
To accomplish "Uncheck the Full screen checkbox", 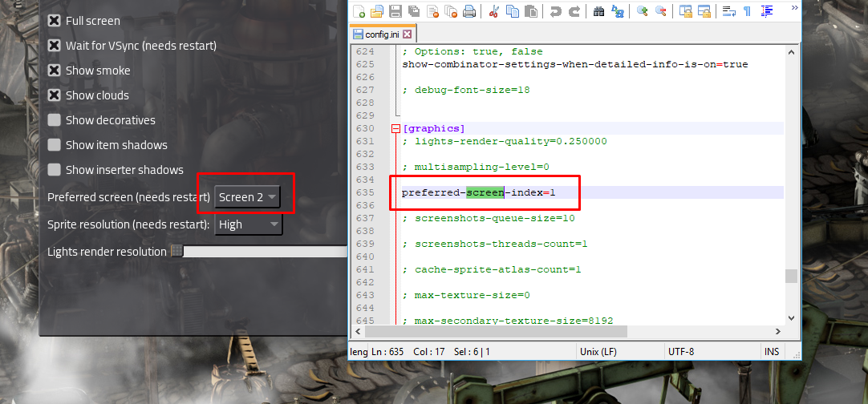I will (54, 21).
